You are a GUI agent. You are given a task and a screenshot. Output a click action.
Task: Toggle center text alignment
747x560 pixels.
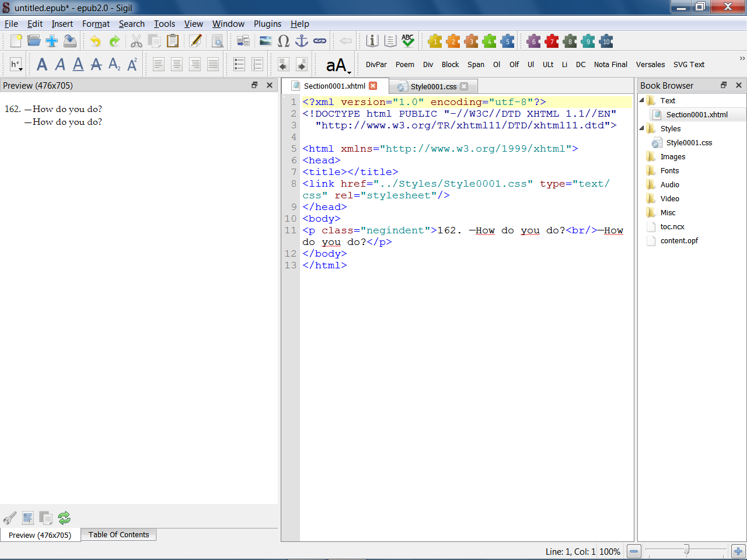point(177,64)
